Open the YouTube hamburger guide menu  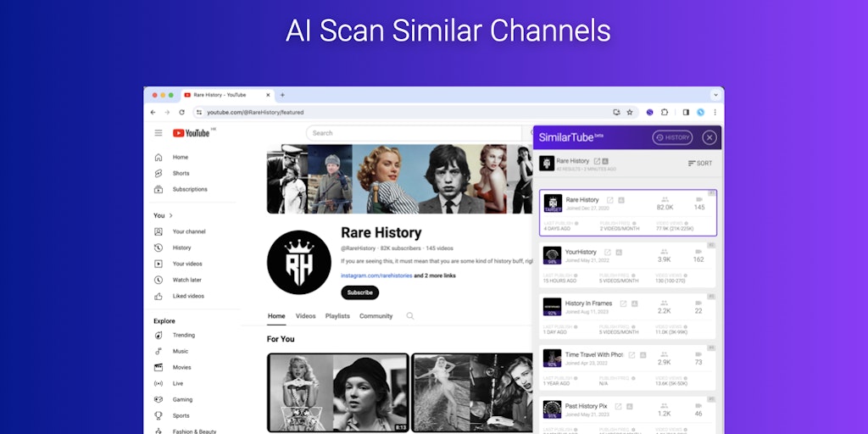pos(159,133)
